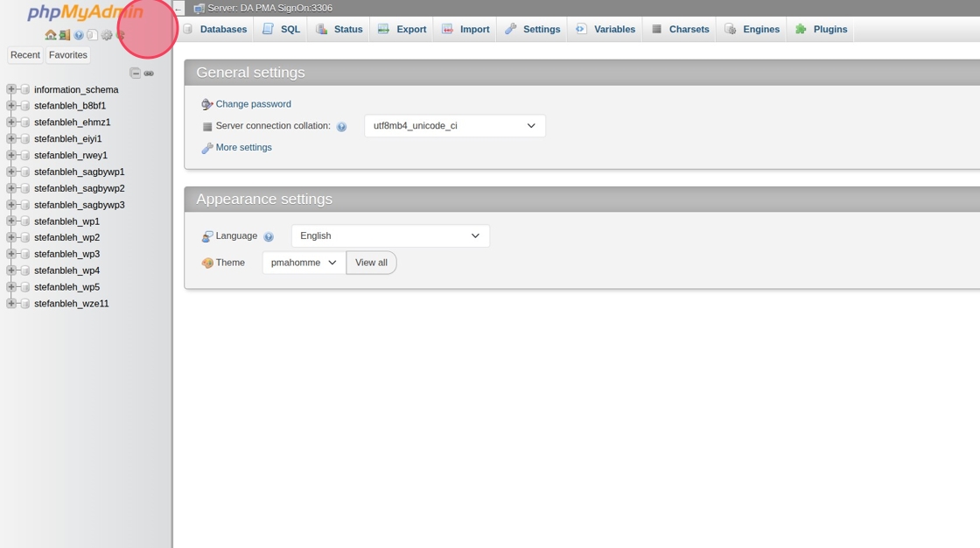
Task: Open server connection collation dropdown
Action: (x=454, y=126)
